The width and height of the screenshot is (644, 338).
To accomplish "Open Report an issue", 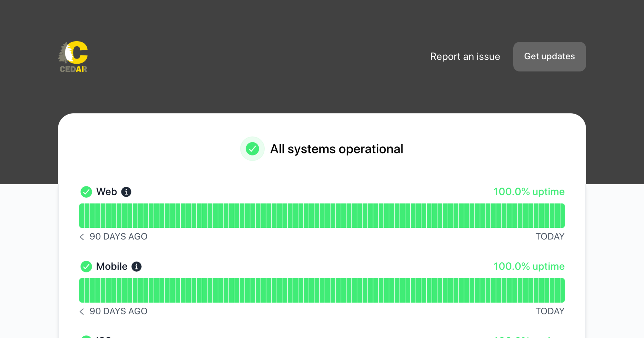I will click(465, 57).
